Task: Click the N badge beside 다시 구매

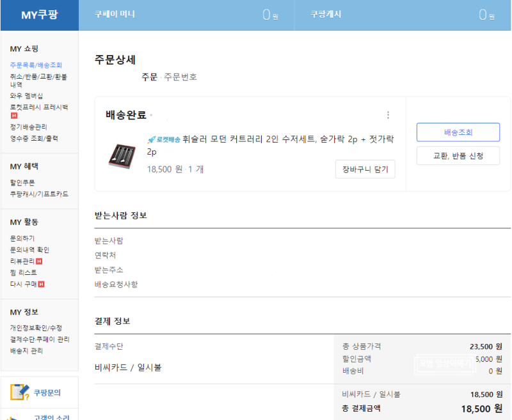Action: (x=41, y=284)
